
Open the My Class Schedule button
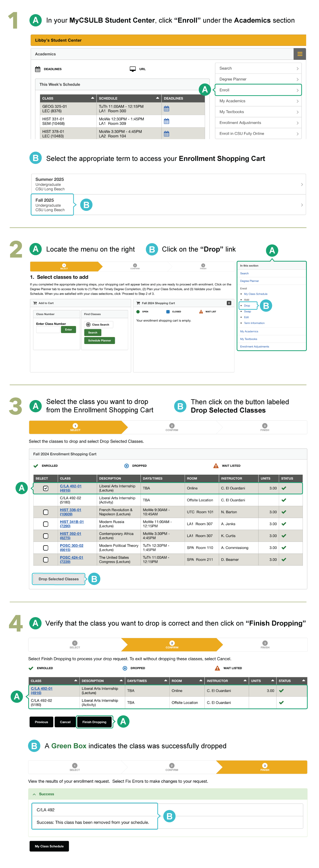point(49,846)
